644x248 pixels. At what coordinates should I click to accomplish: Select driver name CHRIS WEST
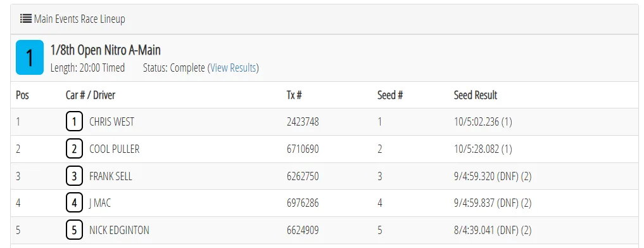[x=111, y=122]
